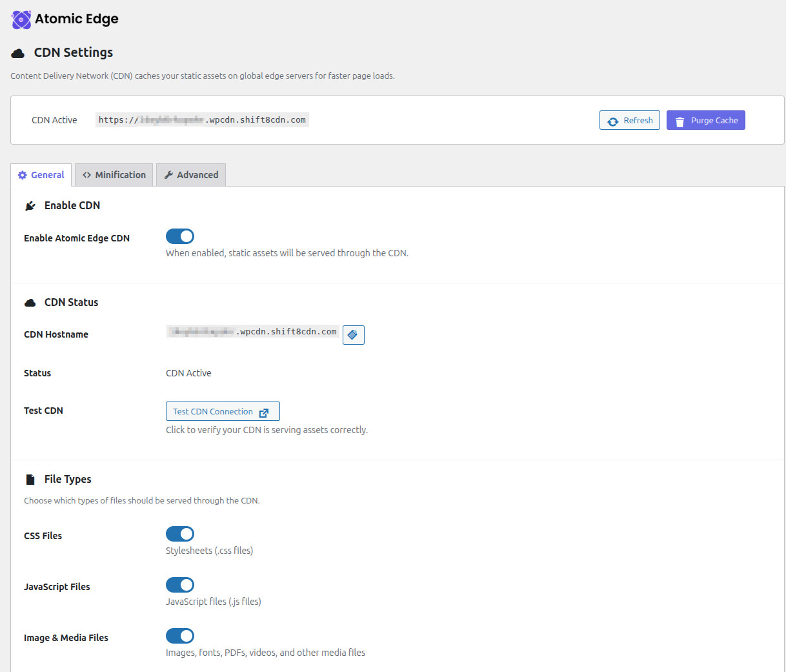Toggle off CSS Files serving

180,534
